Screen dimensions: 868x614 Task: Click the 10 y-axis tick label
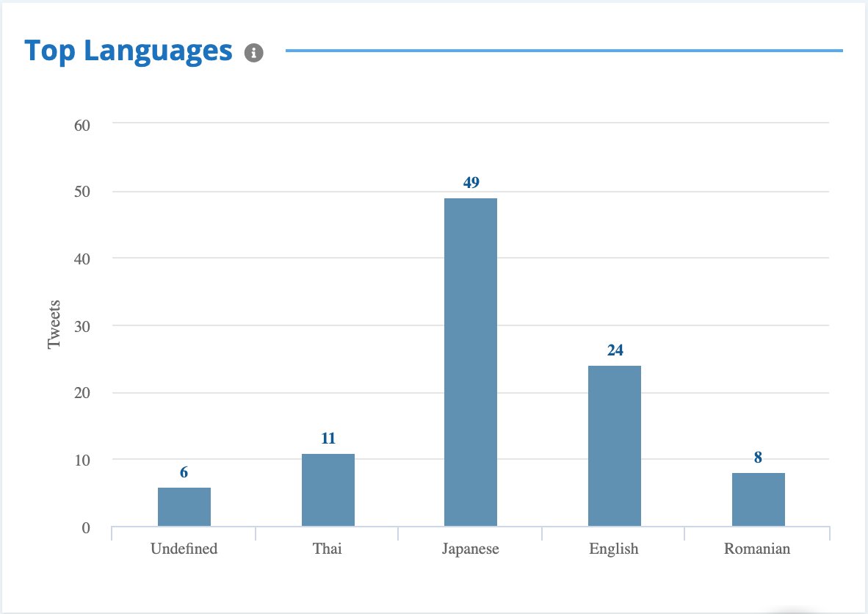coord(82,460)
